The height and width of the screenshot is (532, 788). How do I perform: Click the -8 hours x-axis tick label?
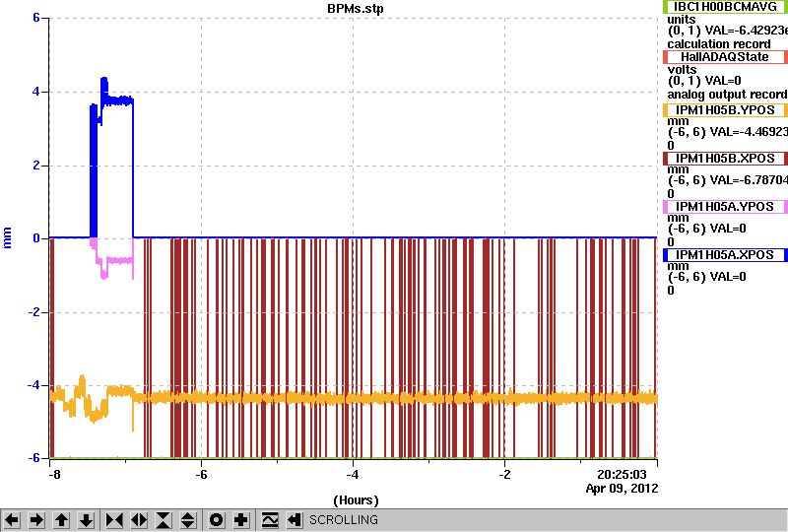click(x=54, y=475)
